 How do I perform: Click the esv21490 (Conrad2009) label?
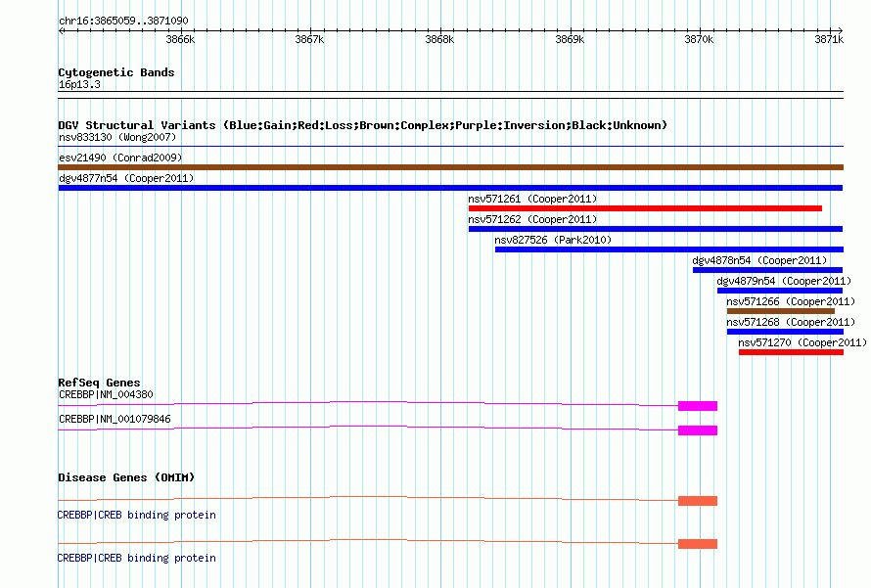(120, 158)
